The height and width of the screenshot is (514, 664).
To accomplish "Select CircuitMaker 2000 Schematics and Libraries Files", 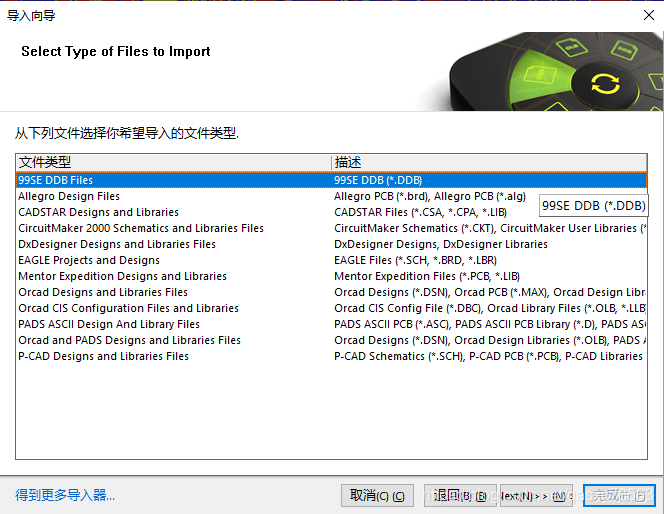I will click(x=141, y=228).
